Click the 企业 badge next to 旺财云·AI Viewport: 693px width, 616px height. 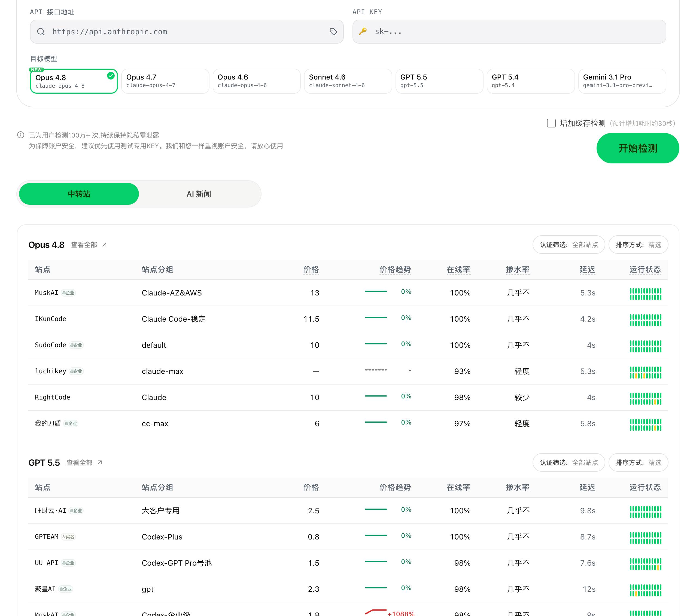click(76, 511)
